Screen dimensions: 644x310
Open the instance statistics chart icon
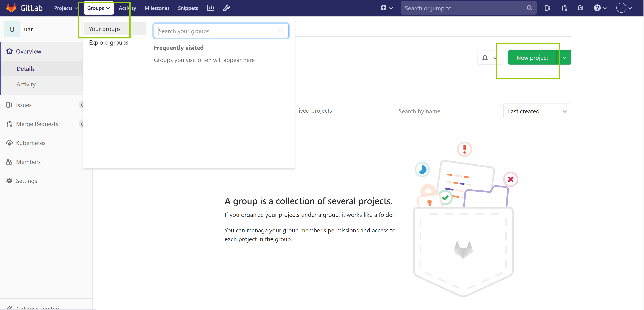[210, 8]
